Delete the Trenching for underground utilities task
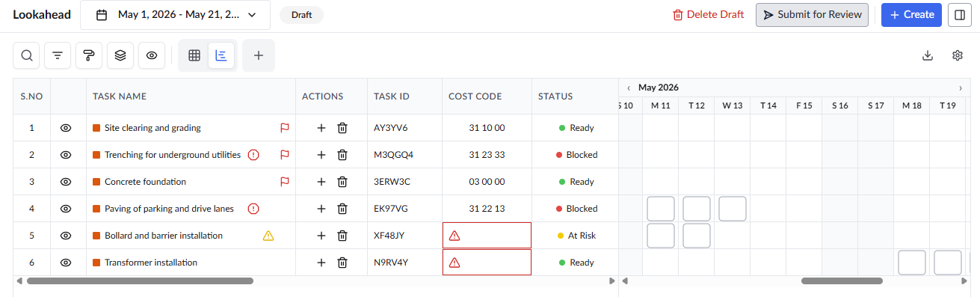The image size is (980, 297). coord(342,155)
